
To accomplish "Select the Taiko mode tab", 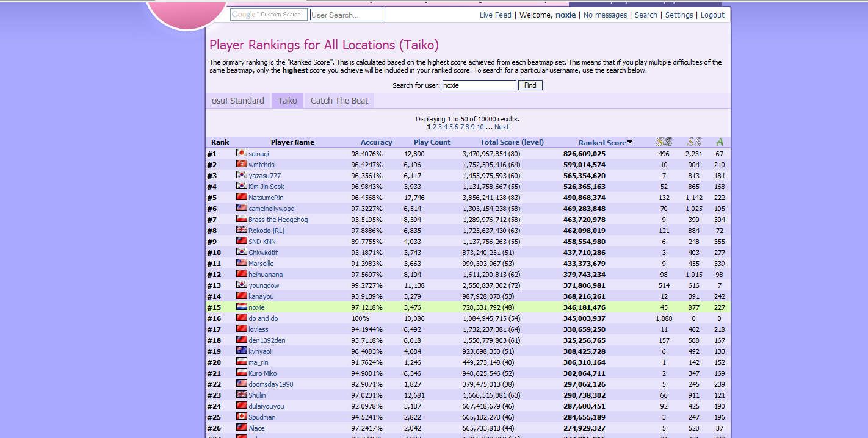I will 288,101.
